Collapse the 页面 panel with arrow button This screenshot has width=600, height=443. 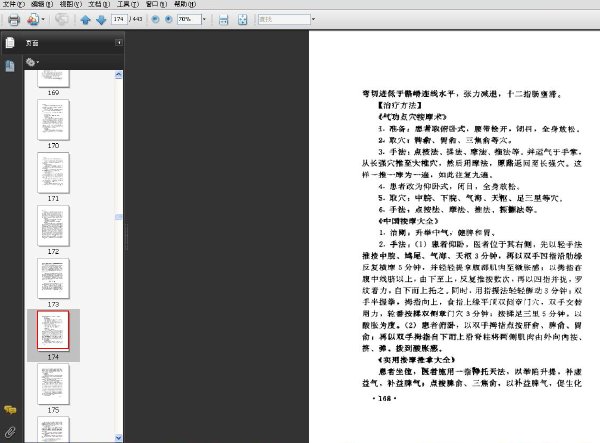pyautogui.click(x=119, y=42)
